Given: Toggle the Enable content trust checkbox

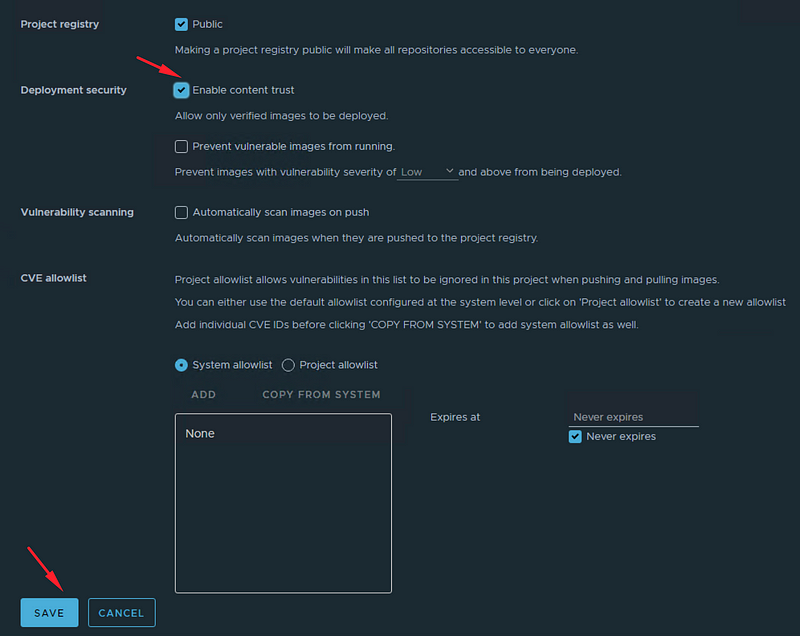Looking at the screenshot, I should click(x=181, y=90).
